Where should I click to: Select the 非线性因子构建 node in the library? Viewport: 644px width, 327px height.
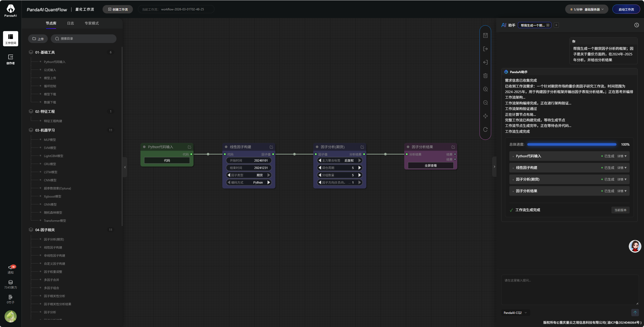tap(55, 256)
